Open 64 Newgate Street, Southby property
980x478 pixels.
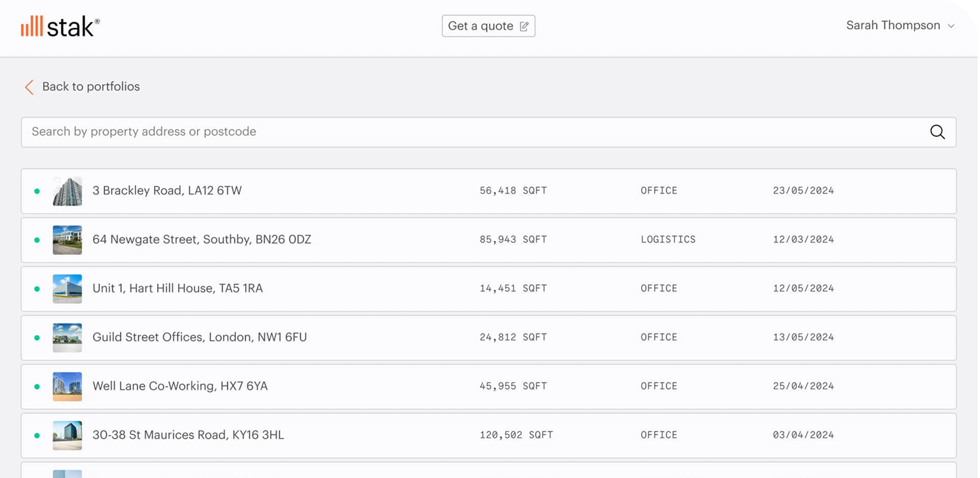(x=201, y=240)
